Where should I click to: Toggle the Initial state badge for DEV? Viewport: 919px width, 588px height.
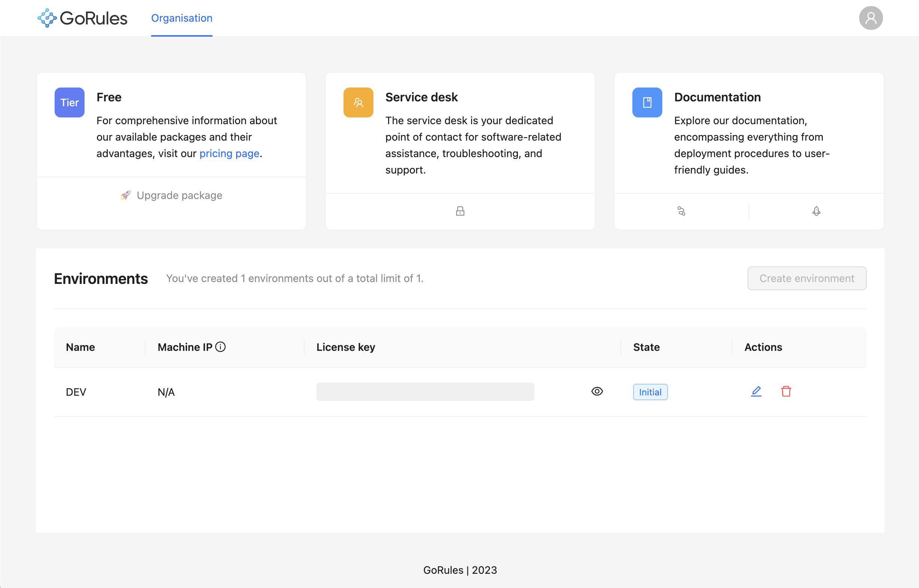tap(650, 392)
